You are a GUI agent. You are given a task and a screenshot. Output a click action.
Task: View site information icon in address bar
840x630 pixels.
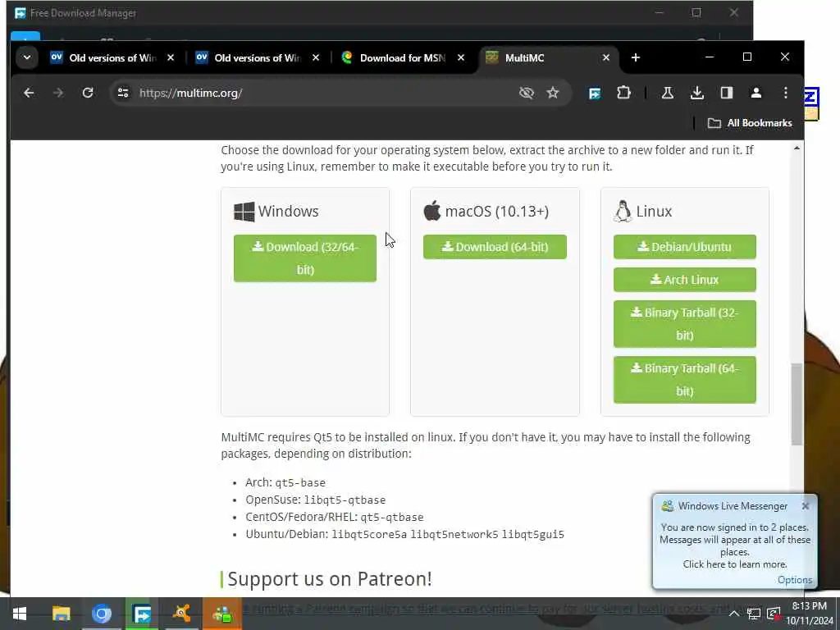pos(123,93)
